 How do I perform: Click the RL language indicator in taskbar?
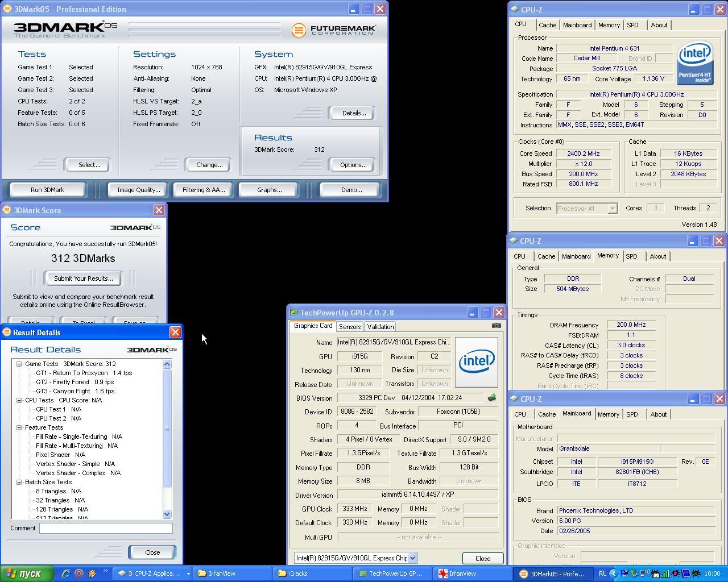point(602,573)
